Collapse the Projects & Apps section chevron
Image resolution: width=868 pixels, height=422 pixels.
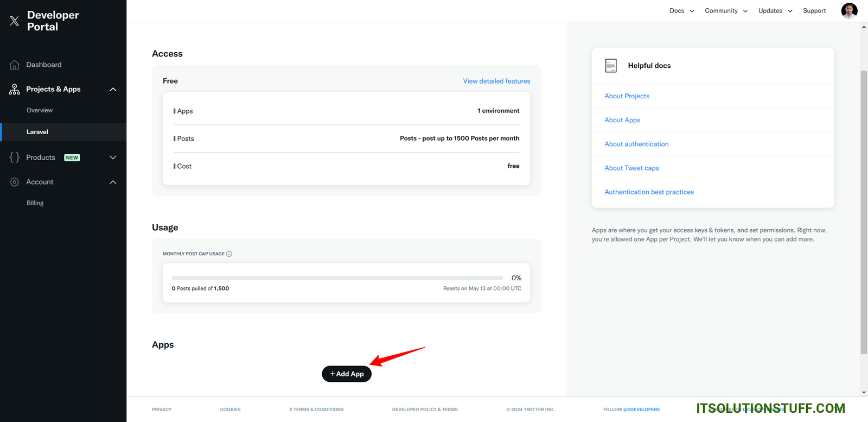tap(113, 90)
